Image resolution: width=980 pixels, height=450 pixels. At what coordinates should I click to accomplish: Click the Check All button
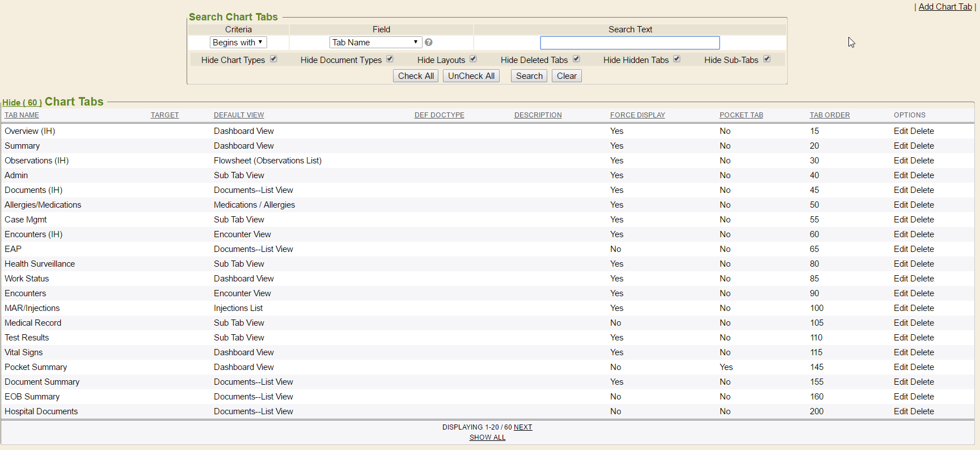tap(416, 76)
